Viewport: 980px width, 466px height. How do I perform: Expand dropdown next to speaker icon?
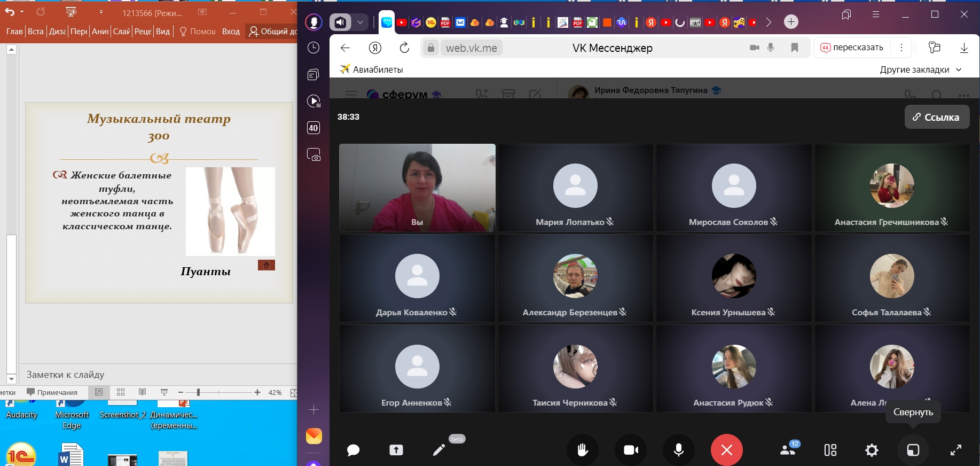[360, 22]
